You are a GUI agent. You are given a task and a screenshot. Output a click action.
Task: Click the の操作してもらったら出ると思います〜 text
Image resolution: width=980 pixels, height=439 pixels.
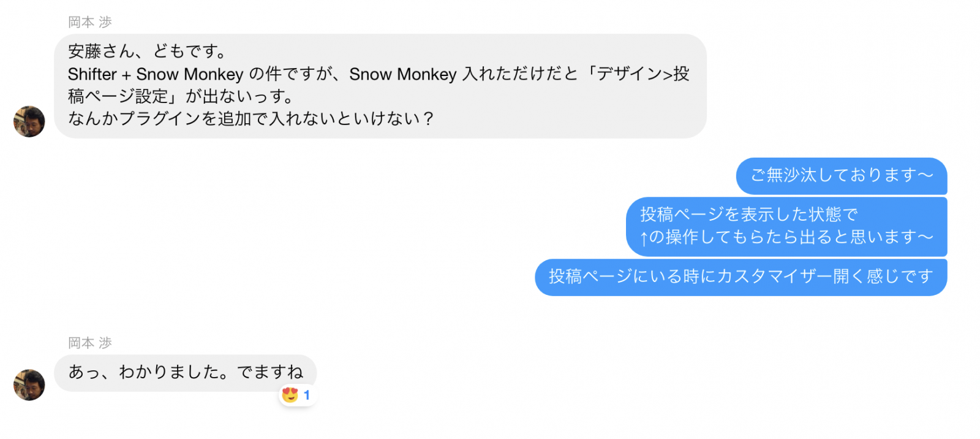[x=791, y=237]
